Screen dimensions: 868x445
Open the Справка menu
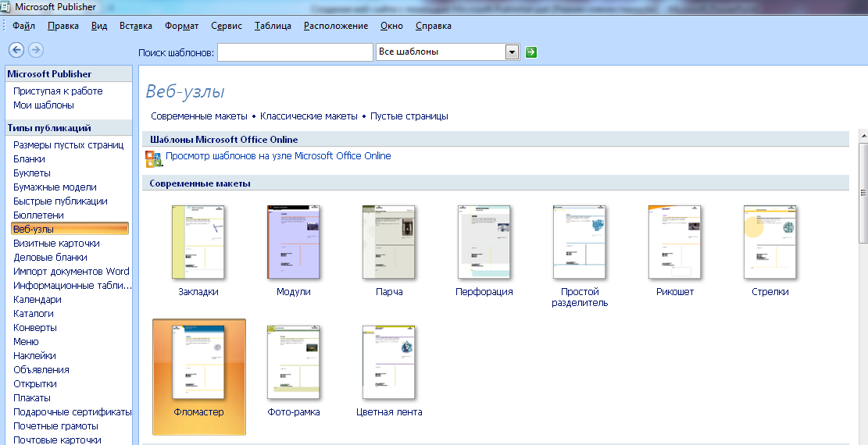tap(434, 26)
